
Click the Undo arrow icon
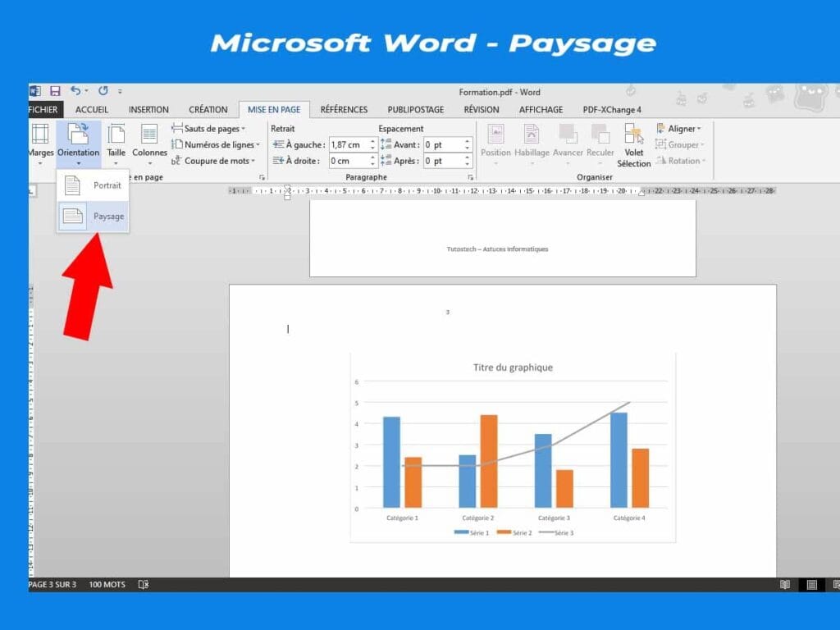[x=75, y=91]
